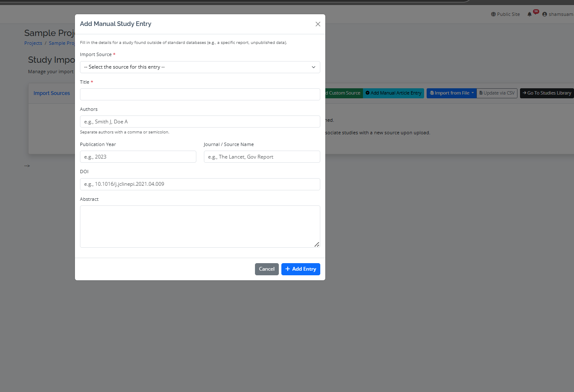Viewport: 574px width, 392px height.
Task: Click the DOI input box
Action: click(200, 184)
